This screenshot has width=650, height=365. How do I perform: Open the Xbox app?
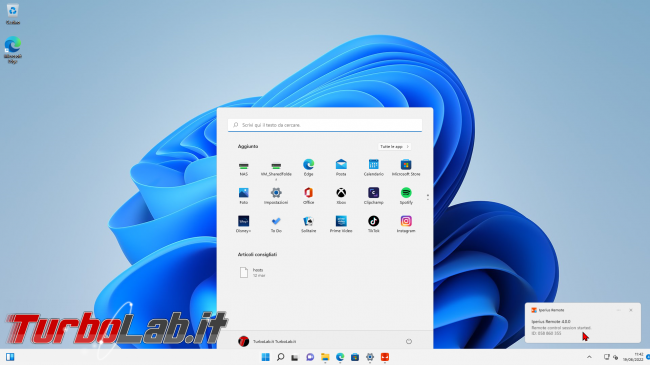point(341,196)
